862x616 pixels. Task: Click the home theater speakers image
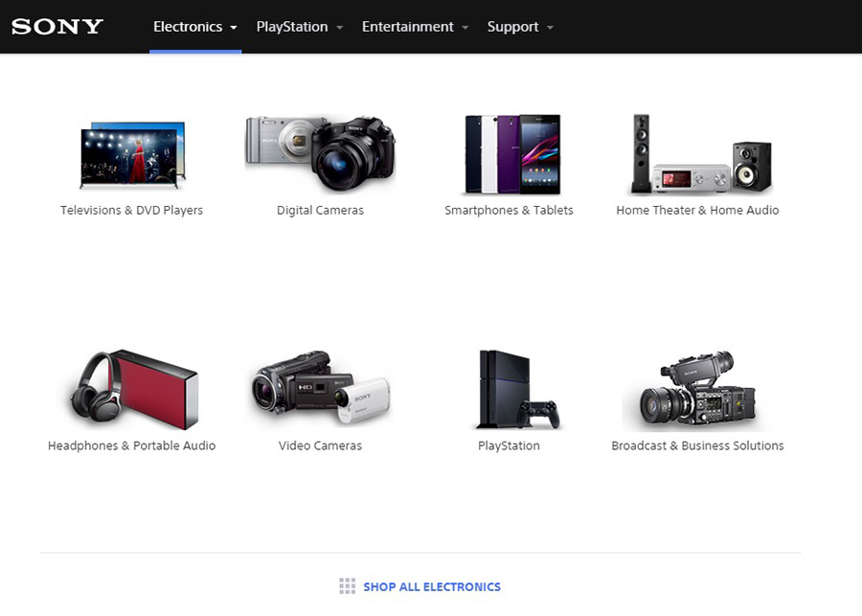[x=698, y=154]
